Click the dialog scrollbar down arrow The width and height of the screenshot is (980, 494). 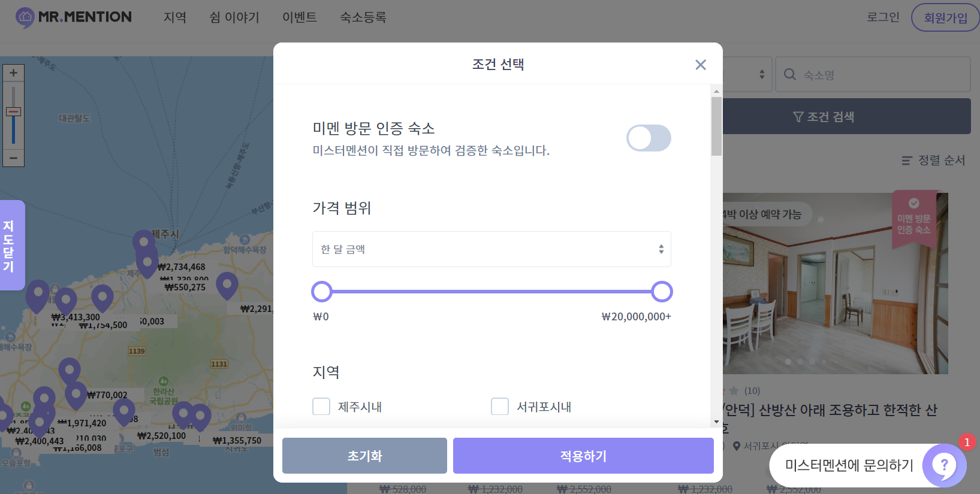716,422
